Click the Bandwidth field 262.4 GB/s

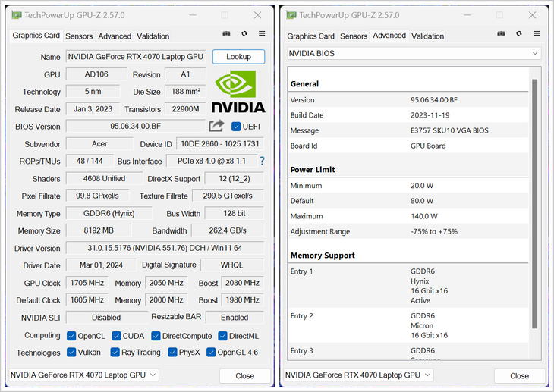point(228,230)
